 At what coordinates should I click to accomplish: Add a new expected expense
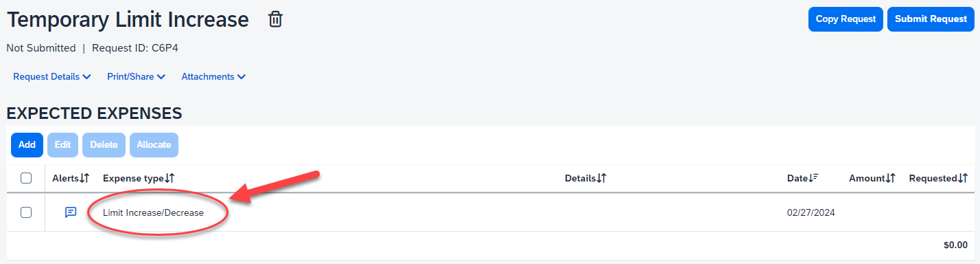coord(27,145)
